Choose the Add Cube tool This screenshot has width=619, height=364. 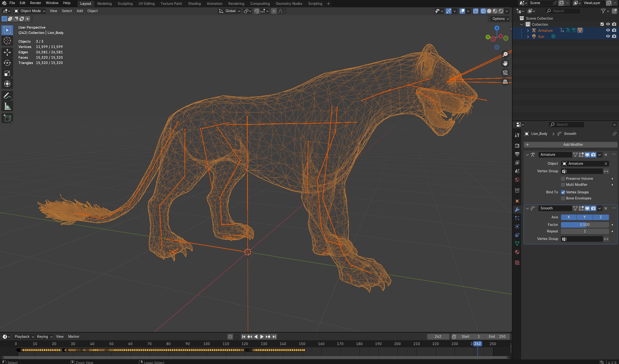click(7, 118)
